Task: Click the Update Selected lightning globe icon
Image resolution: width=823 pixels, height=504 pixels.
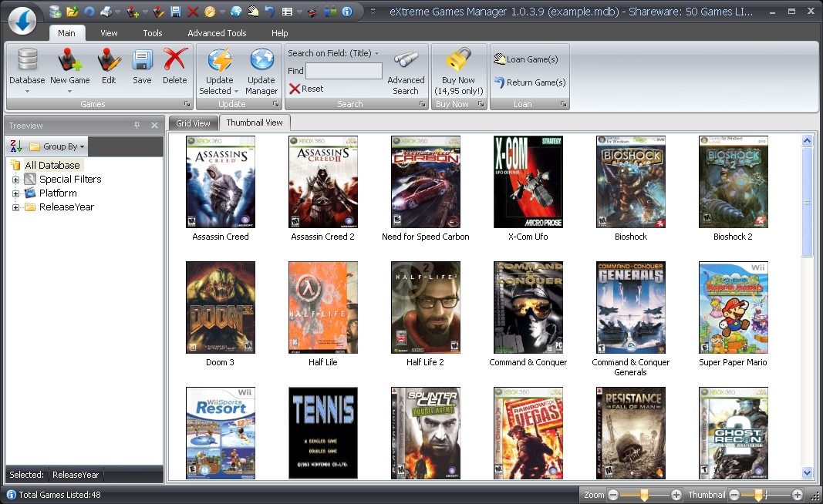Action: [219, 60]
